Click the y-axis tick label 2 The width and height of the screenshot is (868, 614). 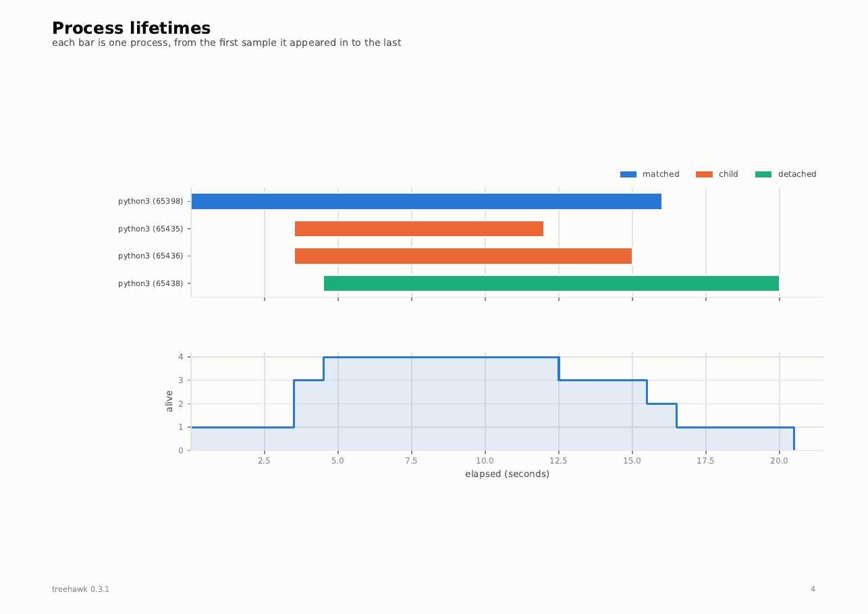click(181, 403)
